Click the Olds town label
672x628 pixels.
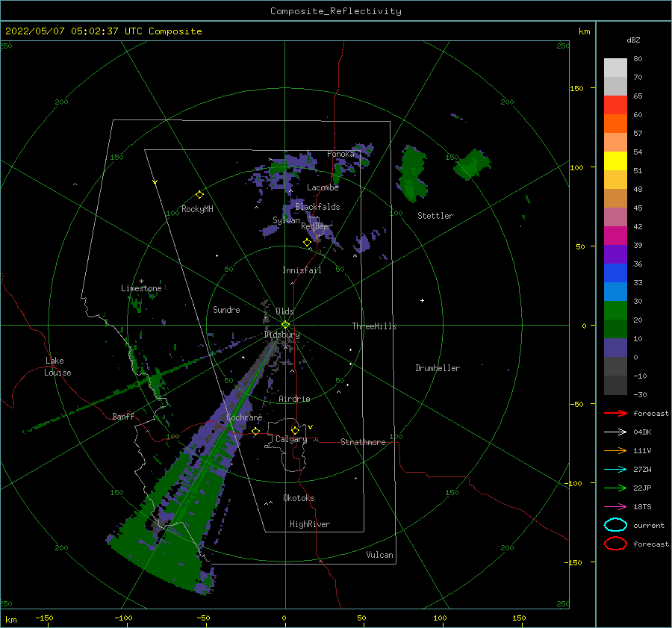(x=284, y=311)
